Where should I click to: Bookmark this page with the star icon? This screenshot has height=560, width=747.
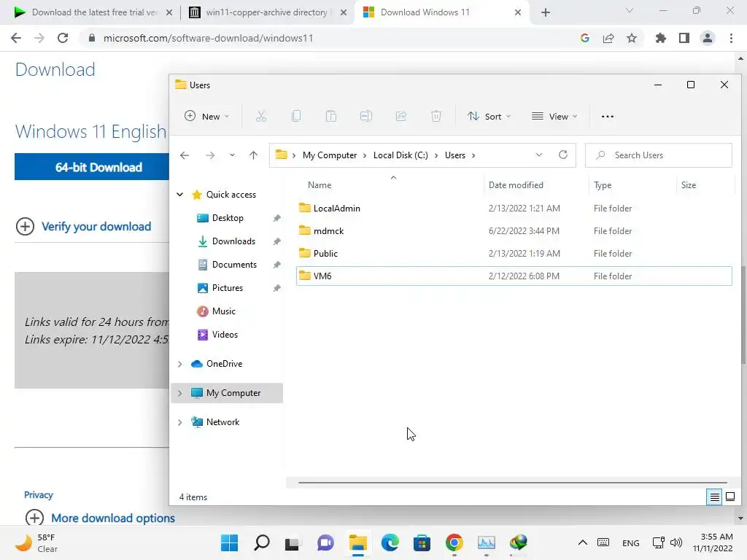[632, 38]
